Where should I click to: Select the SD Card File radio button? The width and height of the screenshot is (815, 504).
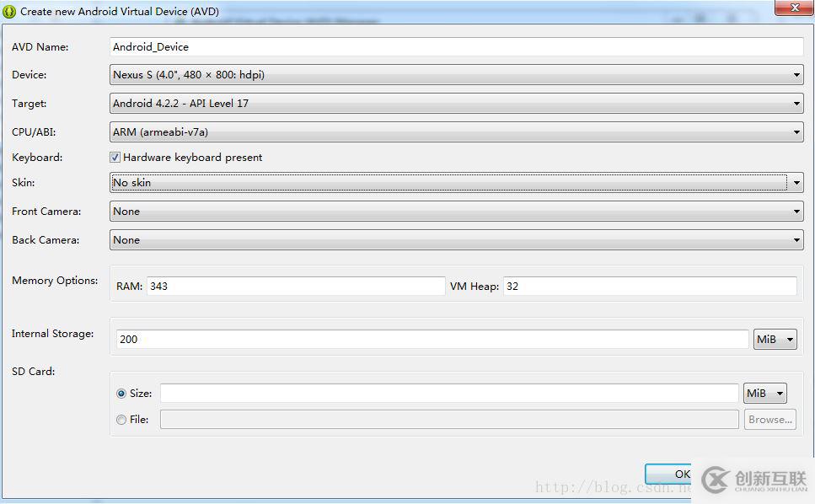121,420
